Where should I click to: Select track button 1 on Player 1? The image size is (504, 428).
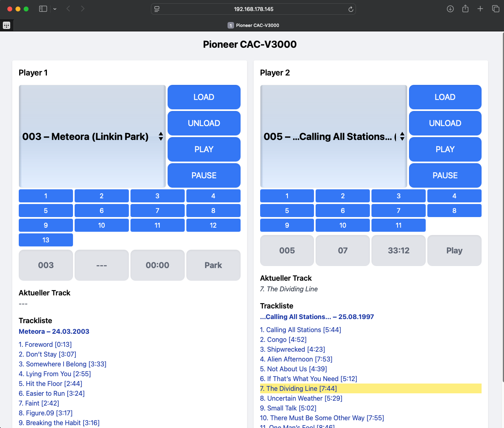pos(46,196)
